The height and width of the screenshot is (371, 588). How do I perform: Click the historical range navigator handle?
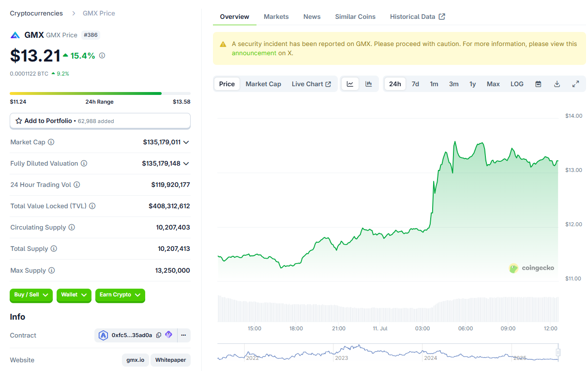[x=558, y=353]
